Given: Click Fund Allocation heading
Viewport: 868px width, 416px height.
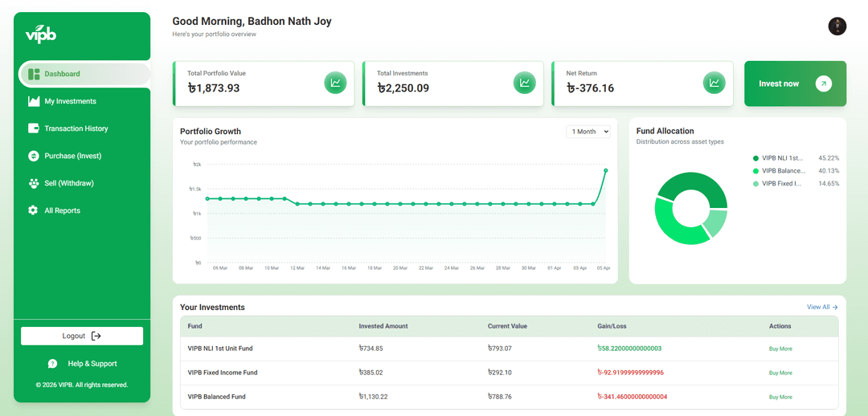Looking at the screenshot, I should pos(665,131).
